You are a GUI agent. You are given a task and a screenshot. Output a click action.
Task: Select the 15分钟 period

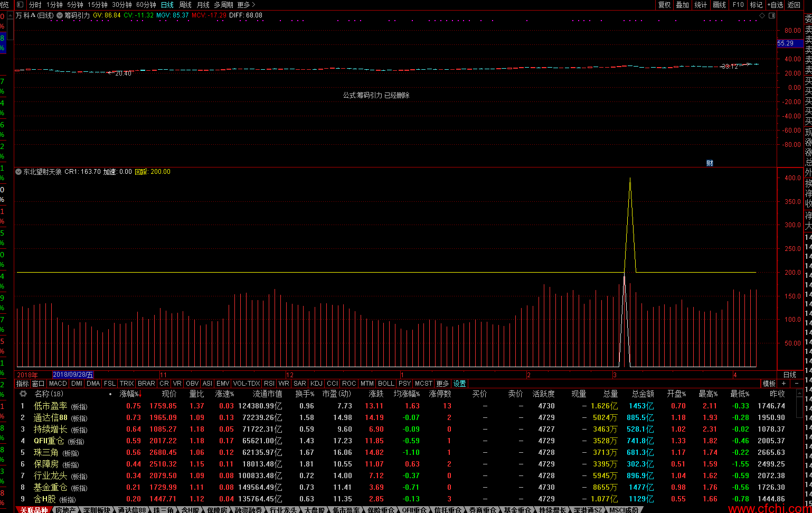tap(98, 5)
